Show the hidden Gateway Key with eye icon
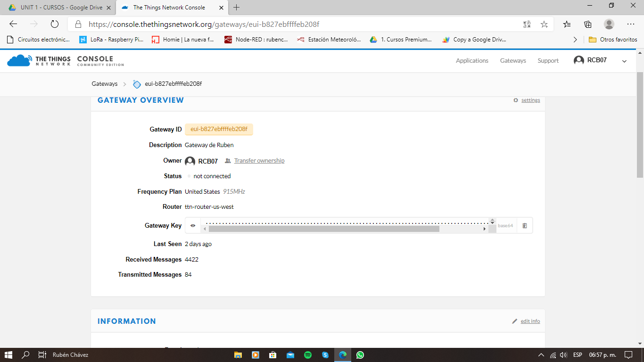Viewport: 644px width, 362px height. [193, 225]
